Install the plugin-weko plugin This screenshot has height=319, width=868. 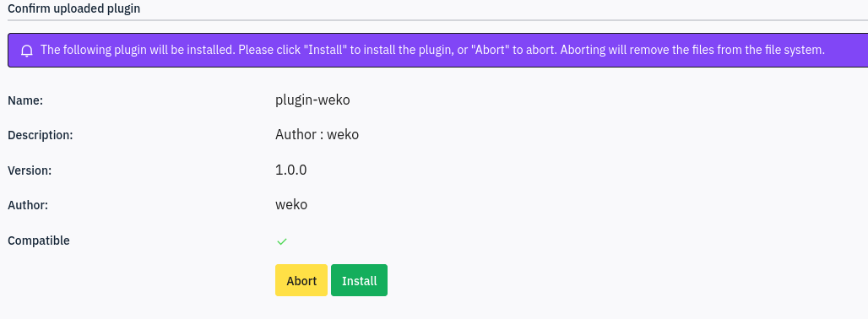click(359, 280)
